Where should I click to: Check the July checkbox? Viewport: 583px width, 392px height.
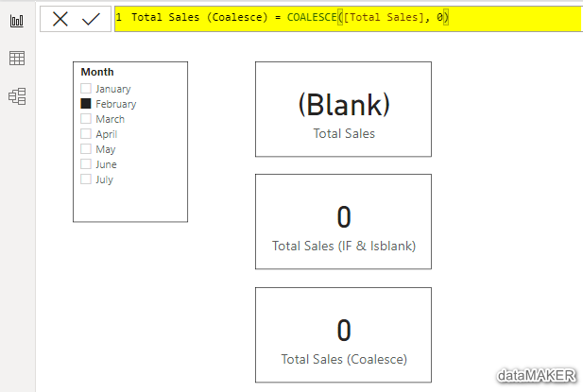point(86,179)
